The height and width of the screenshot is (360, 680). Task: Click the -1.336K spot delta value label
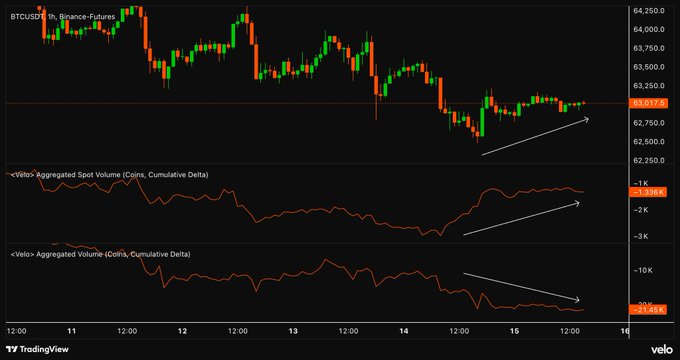(x=648, y=192)
